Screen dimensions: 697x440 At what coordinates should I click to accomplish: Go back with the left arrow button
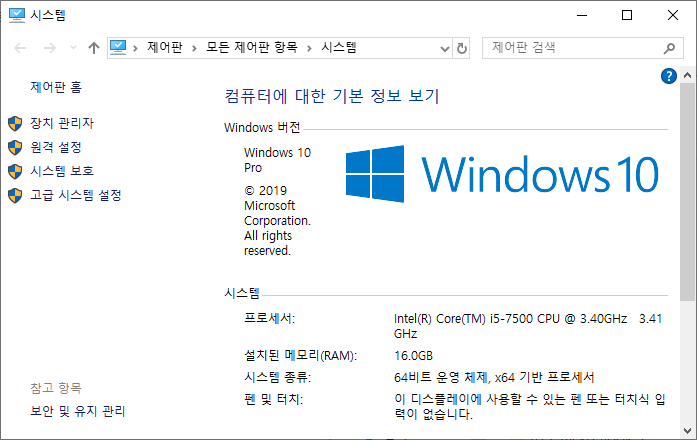(20, 48)
